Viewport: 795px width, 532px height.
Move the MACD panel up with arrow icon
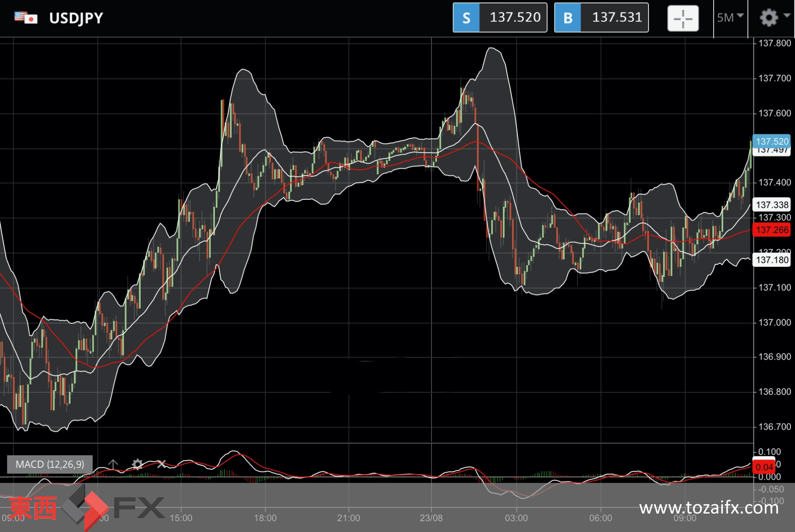click(113, 464)
